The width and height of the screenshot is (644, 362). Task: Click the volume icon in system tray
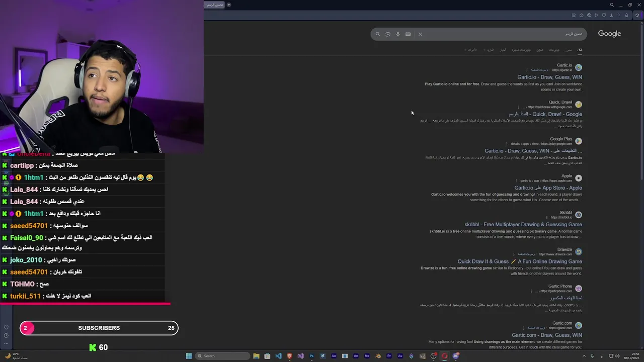[618, 356]
